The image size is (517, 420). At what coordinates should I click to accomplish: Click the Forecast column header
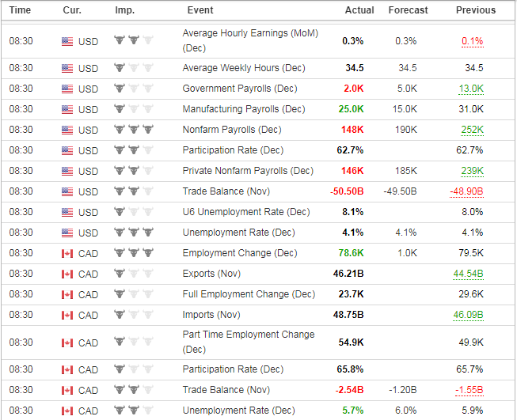408,10
